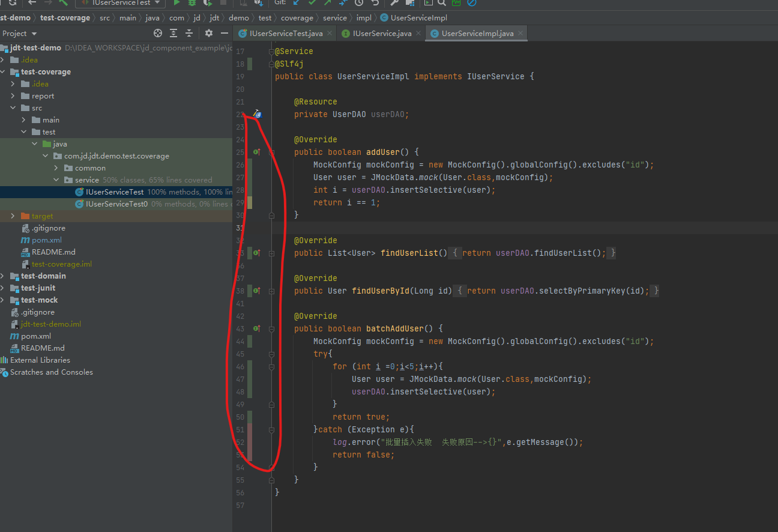778x532 pixels.
Task: Expand the main folder
Action: (x=24, y=120)
